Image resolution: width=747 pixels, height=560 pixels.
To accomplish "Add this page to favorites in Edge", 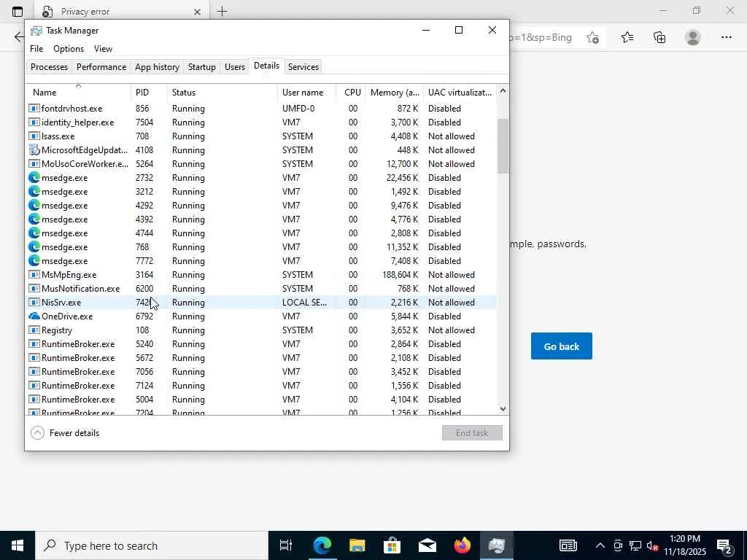I will (x=592, y=37).
